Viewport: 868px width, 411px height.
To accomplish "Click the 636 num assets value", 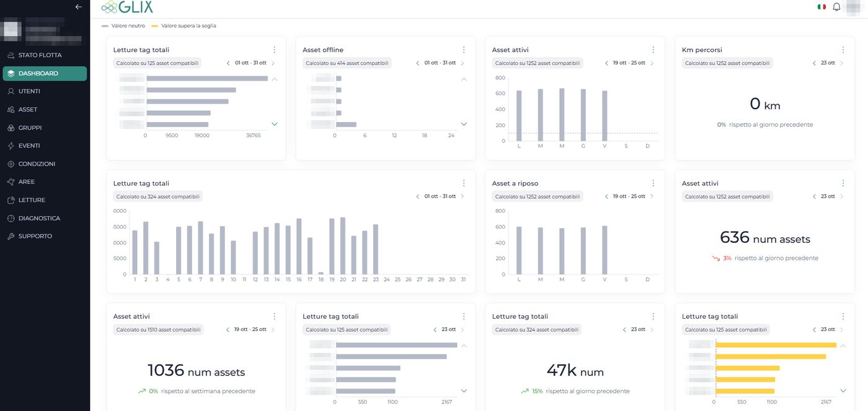I will coord(765,238).
